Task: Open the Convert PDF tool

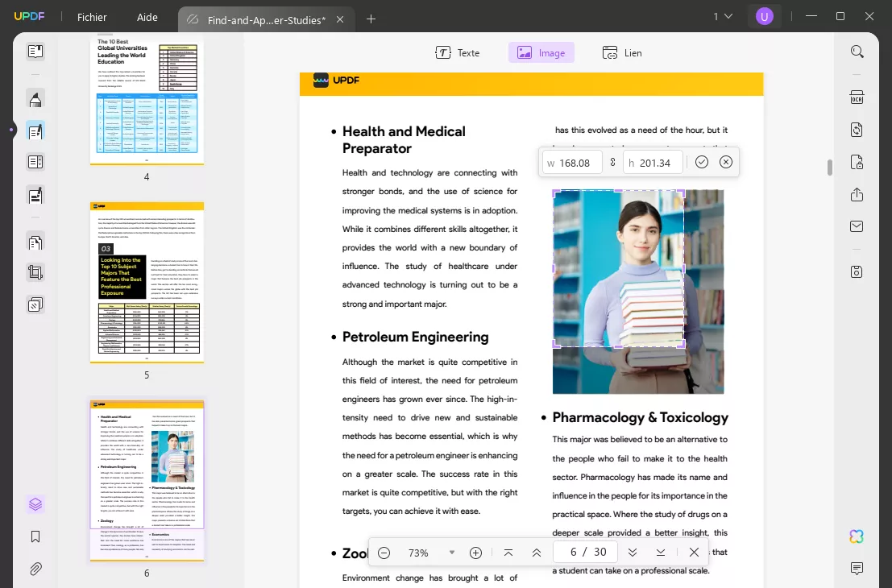Action: click(857, 130)
